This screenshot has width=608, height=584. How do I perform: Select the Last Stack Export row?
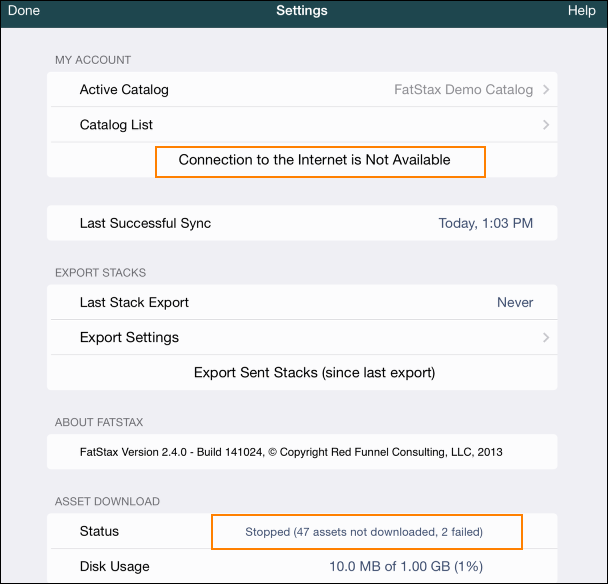click(302, 302)
